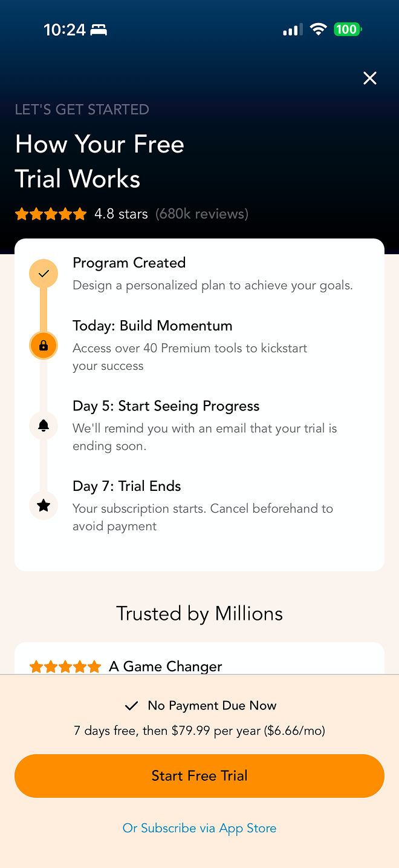Select the bell icon for Day 5 reminder
The height and width of the screenshot is (868, 399).
[x=43, y=426]
